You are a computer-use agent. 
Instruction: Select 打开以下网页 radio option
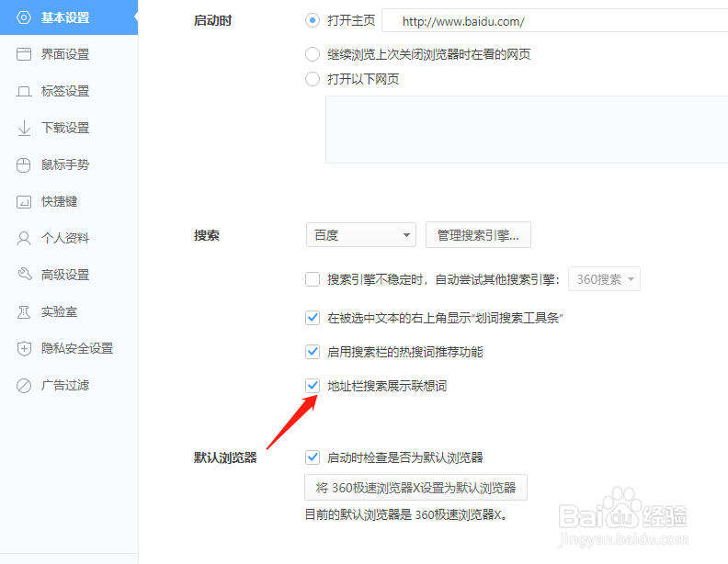pos(313,79)
